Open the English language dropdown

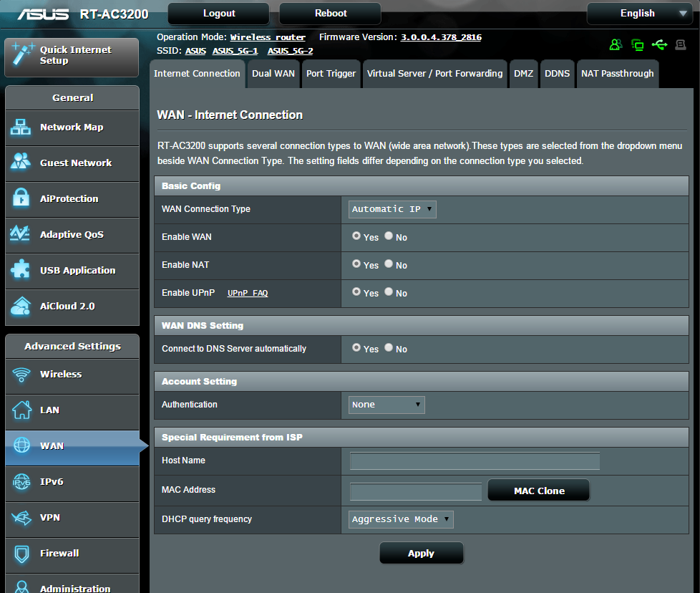point(639,14)
